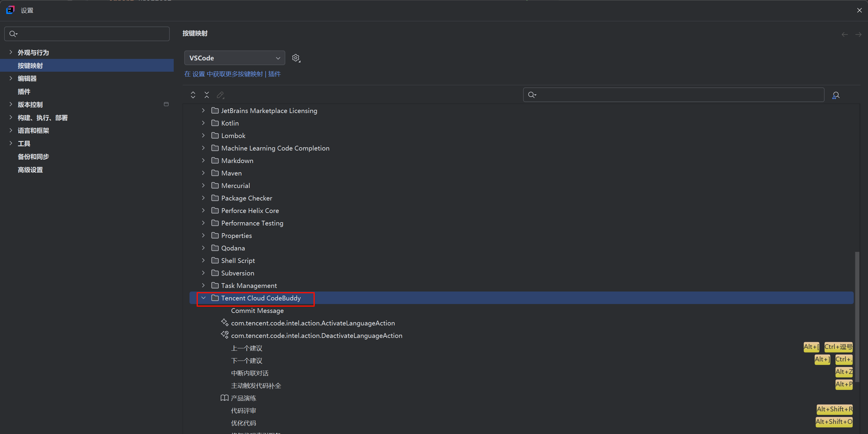Click the search magnifier in settings search
The width and height of the screenshot is (868, 434).
point(13,34)
